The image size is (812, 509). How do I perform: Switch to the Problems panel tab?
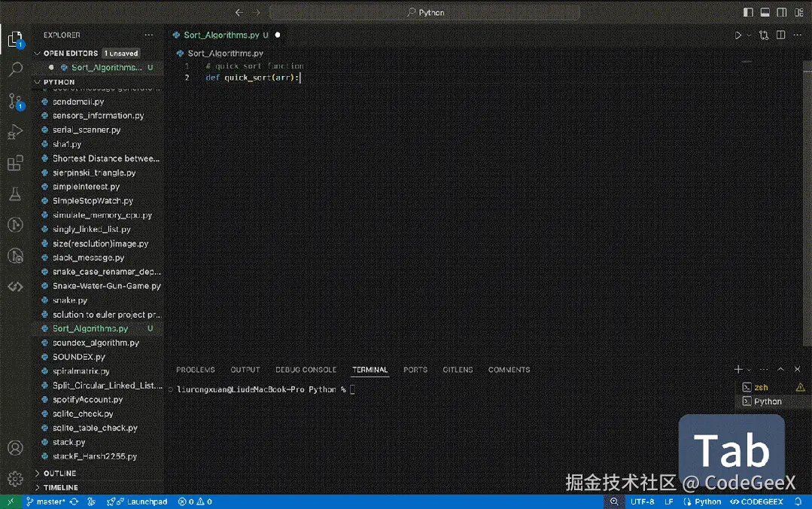click(x=195, y=370)
